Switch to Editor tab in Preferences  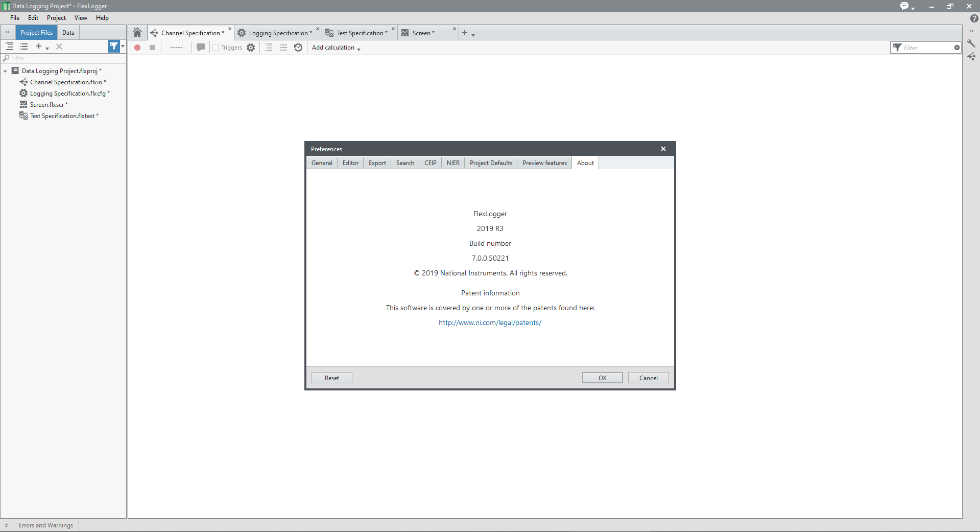click(x=350, y=163)
